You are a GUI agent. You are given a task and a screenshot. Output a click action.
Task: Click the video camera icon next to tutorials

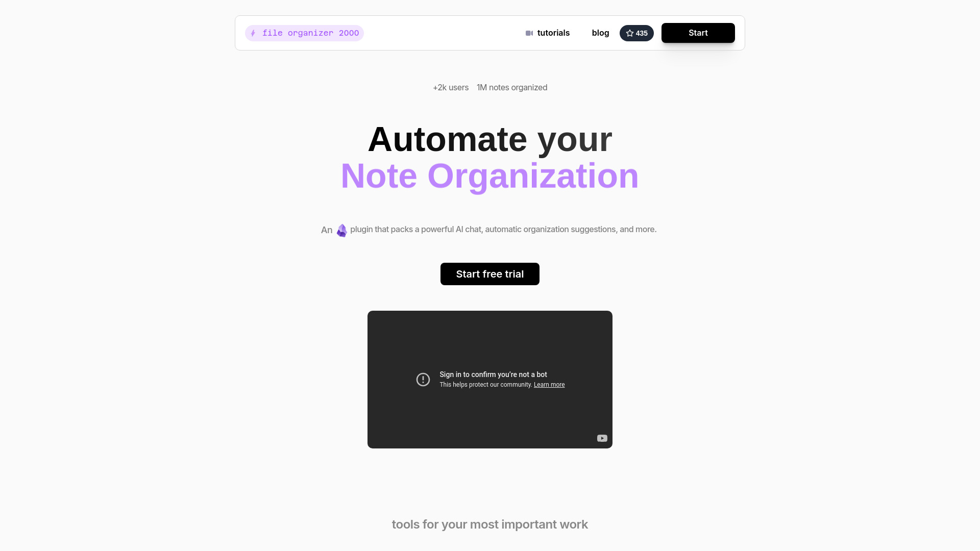pyautogui.click(x=529, y=33)
